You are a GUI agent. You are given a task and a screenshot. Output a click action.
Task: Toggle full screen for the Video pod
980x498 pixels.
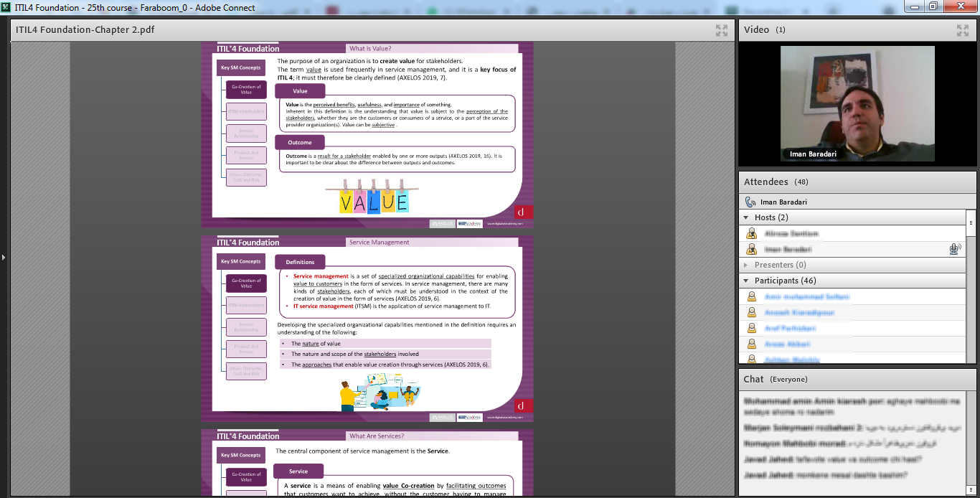[963, 30]
